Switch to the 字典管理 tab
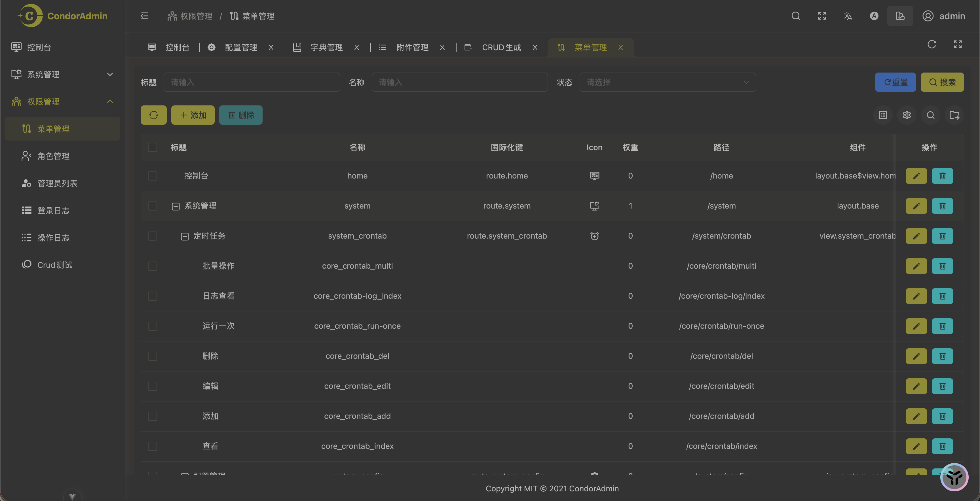The height and width of the screenshot is (501, 980). 326,48
